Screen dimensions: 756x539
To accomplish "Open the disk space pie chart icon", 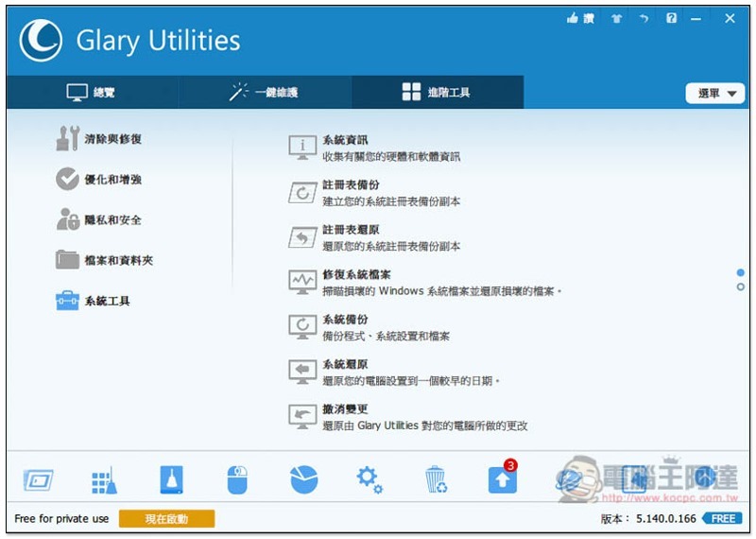I will [x=304, y=479].
